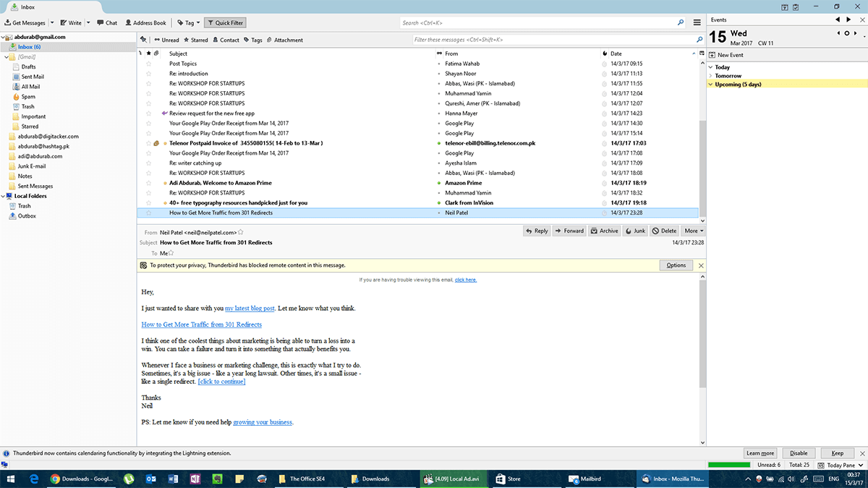Keep the Lightning extension
Image resolution: width=868 pixels, height=488 pixels.
pyautogui.click(x=837, y=453)
